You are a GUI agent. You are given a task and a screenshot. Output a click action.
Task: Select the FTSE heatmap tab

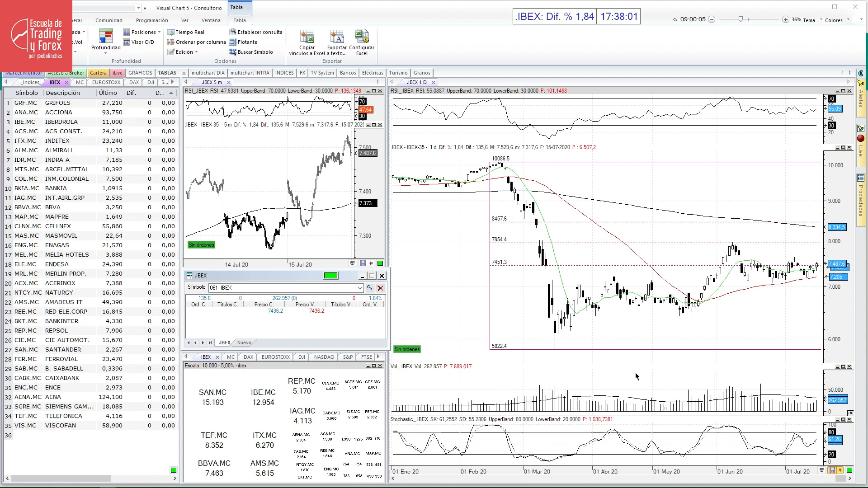click(367, 357)
